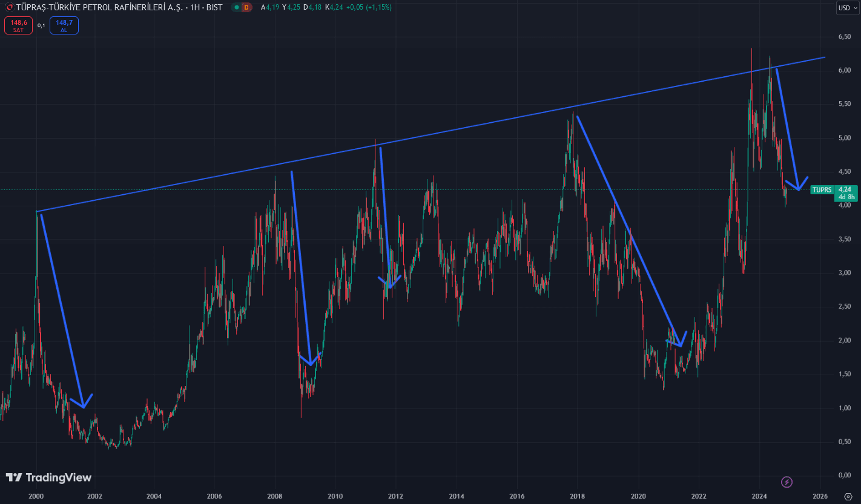Click the 2,50 price axis label
The height and width of the screenshot is (504, 861).
click(845, 307)
